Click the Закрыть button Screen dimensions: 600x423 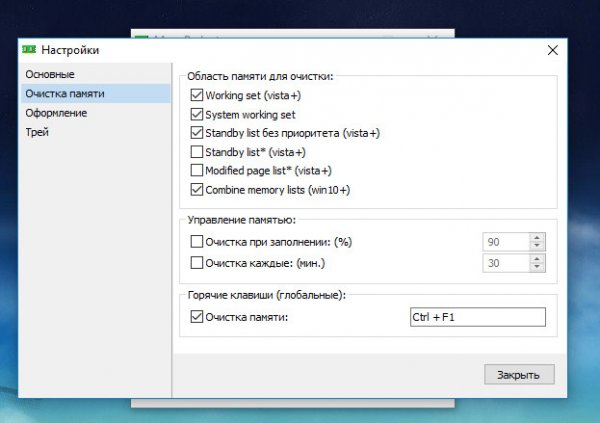point(519,374)
